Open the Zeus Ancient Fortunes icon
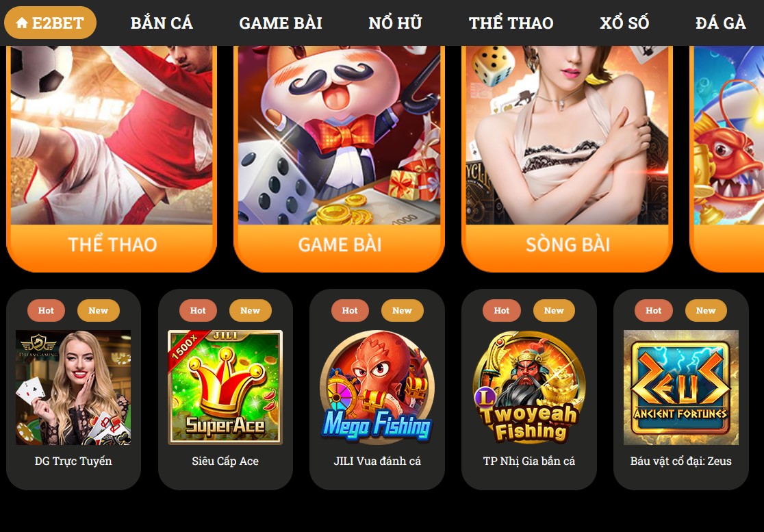This screenshot has height=532, width=764. (680, 388)
